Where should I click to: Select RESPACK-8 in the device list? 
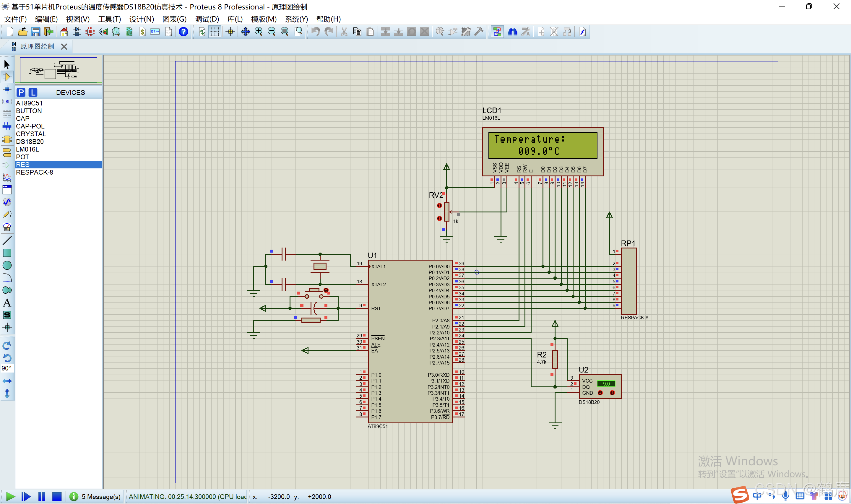pyautogui.click(x=34, y=172)
